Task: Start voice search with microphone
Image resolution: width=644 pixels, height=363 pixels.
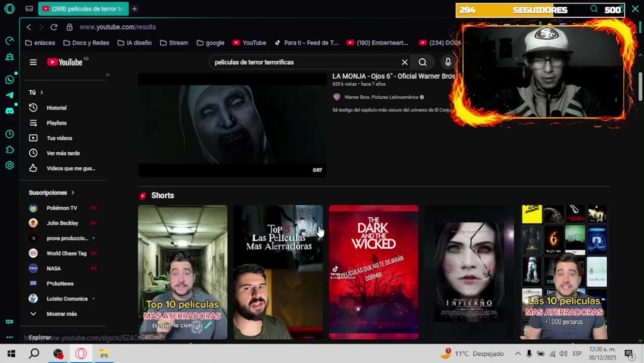Action: point(447,62)
